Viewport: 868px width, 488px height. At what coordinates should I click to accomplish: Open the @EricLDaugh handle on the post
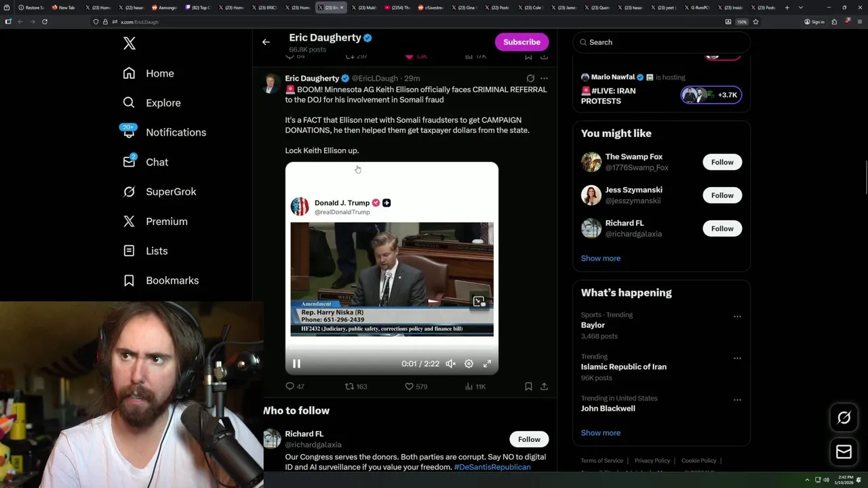click(x=374, y=79)
